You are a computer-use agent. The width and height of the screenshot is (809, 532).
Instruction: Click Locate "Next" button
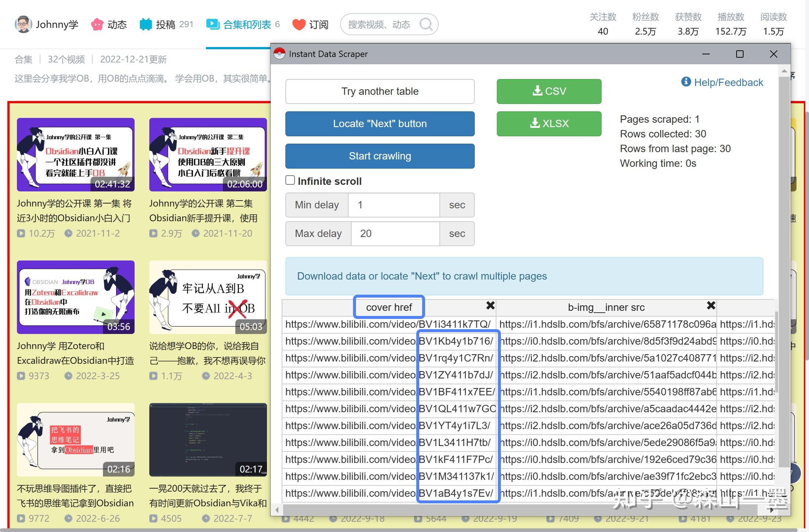pos(379,123)
